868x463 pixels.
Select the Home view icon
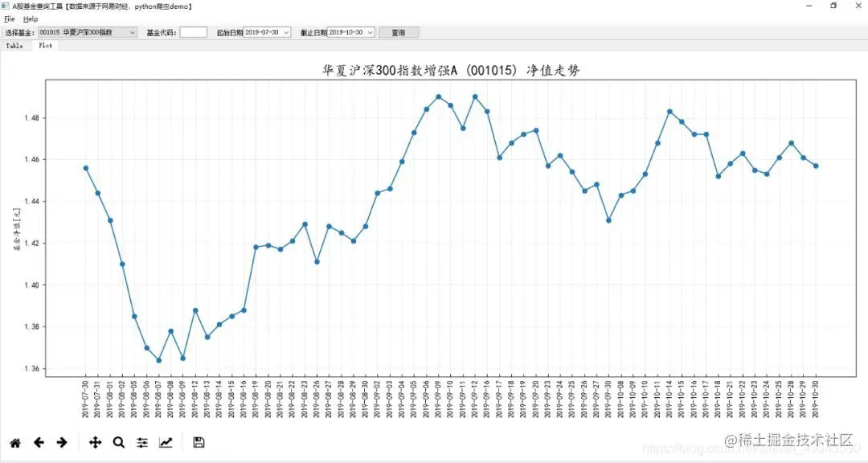(14, 442)
